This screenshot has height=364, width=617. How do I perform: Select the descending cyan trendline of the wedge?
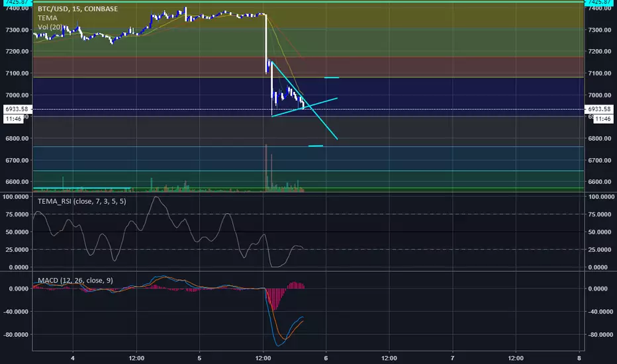click(x=305, y=100)
